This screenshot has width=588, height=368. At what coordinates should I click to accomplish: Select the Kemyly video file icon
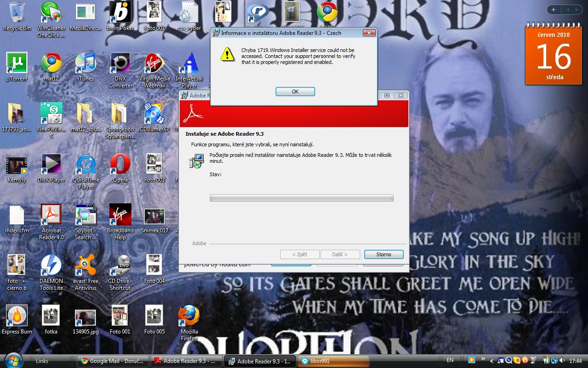[x=17, y=168]
